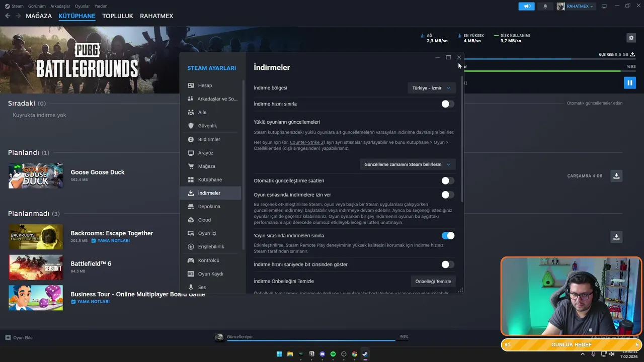Toggle Oyun esnasında indirmelere izin ver
644x362 pixels.
448,195
